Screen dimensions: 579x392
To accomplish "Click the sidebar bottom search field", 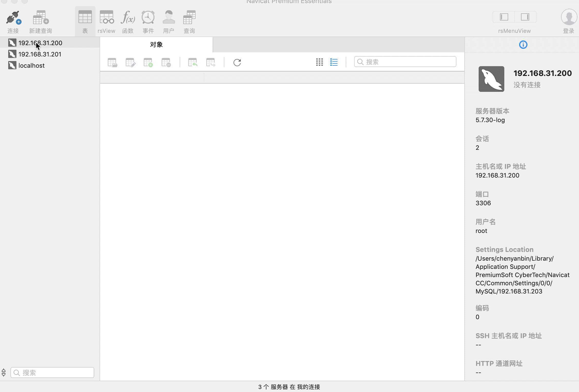I will pos(52,373).
